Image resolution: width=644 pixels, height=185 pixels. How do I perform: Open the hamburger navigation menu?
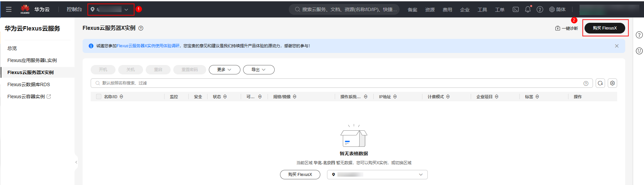(x=9, y=9)
